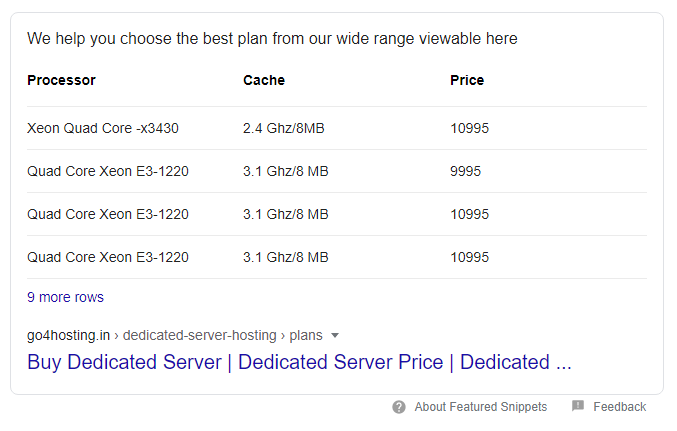This screenshot has height=431, width=677.
Task: Click the Xeon Quad Core -x3430 cell
Action: point(103,128)
